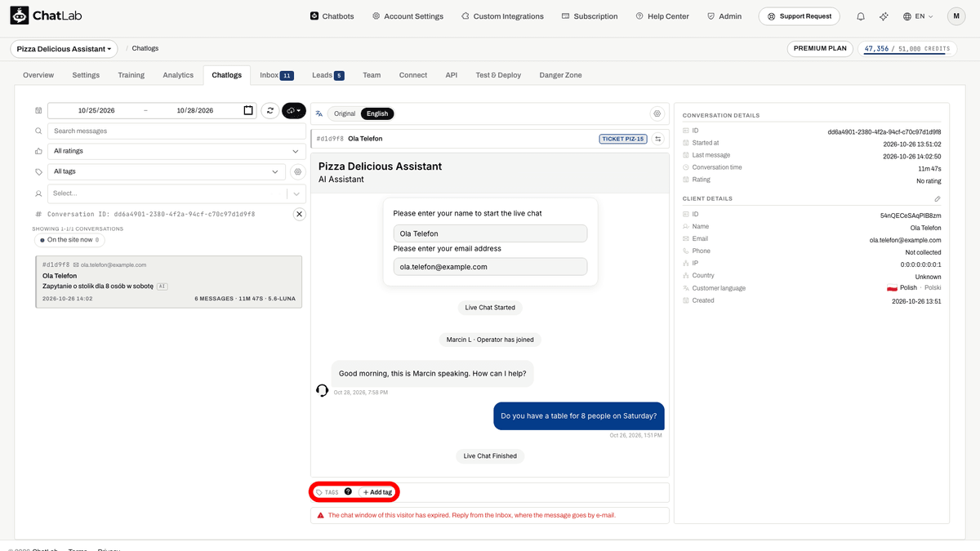Expand the All ratings dropdown
This screenshot has height=551, width=980.
click(176, 151)
